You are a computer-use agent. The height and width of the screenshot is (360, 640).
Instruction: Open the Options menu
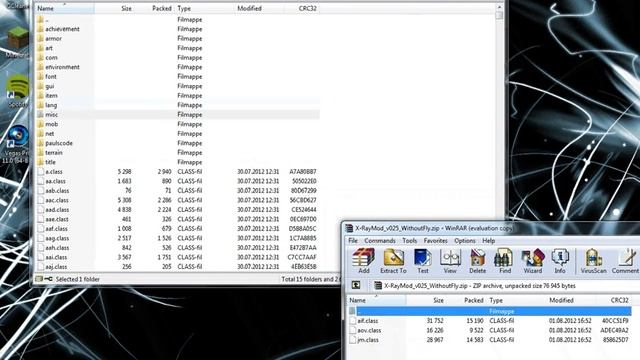465,241
